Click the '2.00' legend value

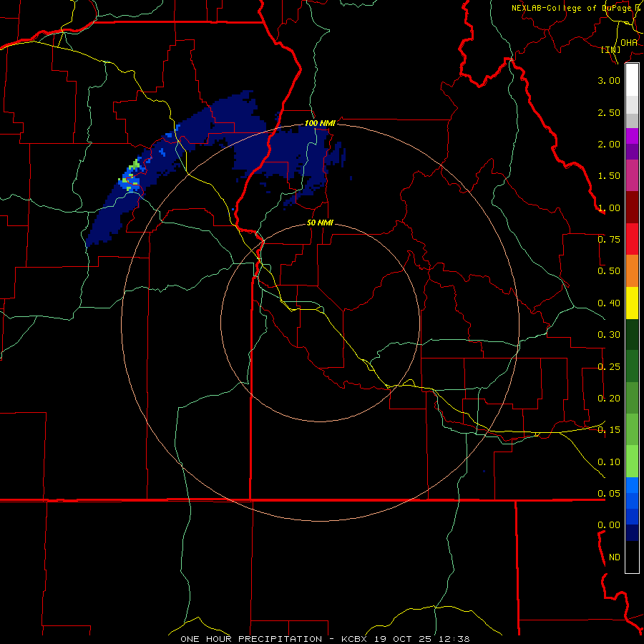tap(609, 144)
